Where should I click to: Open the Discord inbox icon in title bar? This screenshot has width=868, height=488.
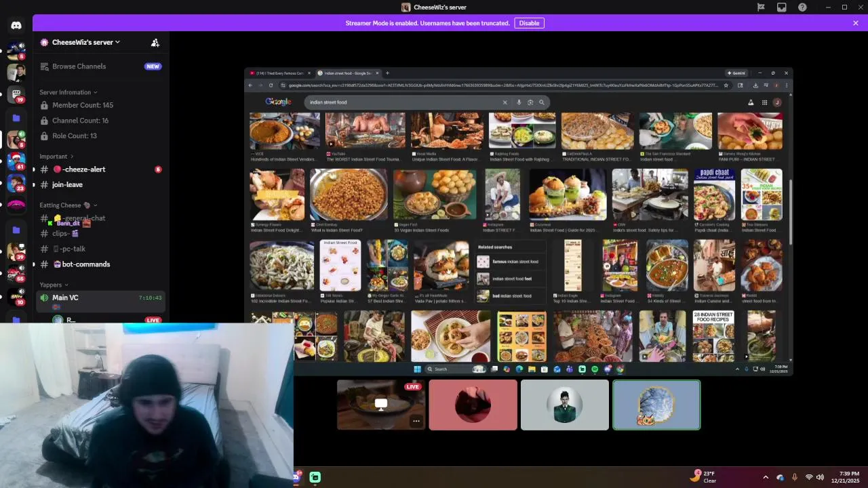(782, 7)
